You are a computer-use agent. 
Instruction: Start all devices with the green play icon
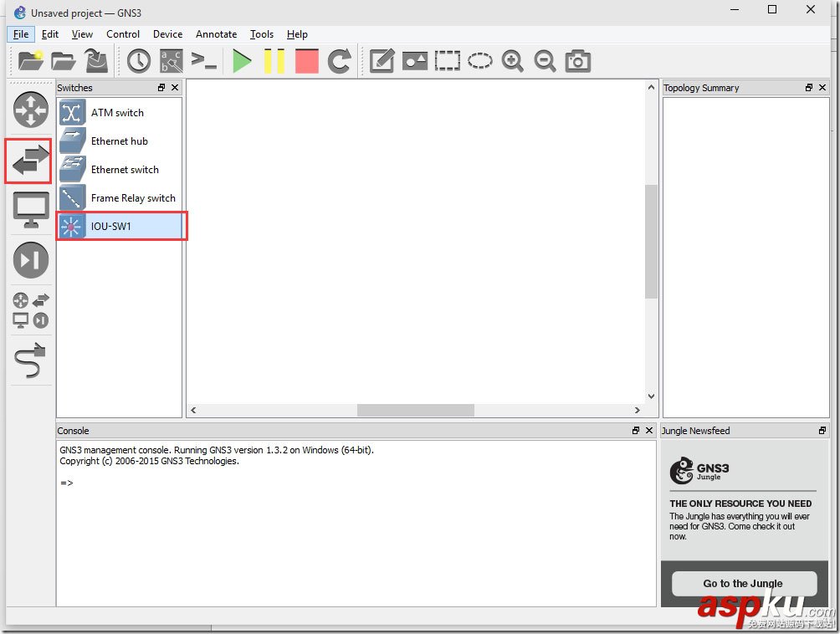[x=242, y=60]
